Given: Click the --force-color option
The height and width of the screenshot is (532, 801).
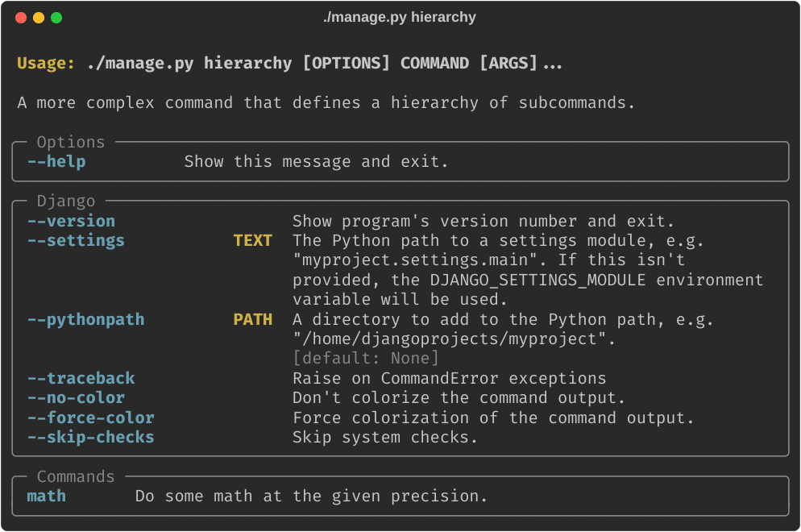Looking at the screenshot, I should click(x=90, y=418).
